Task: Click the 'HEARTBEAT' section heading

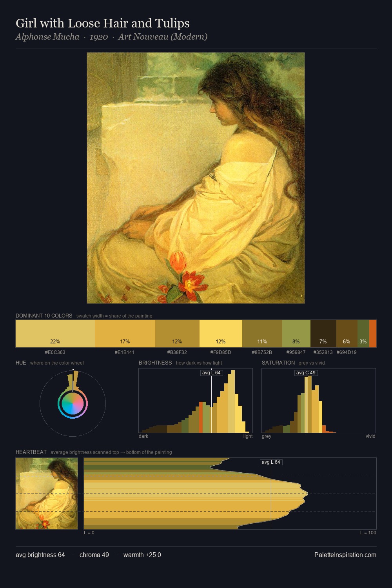Action: 31,452
